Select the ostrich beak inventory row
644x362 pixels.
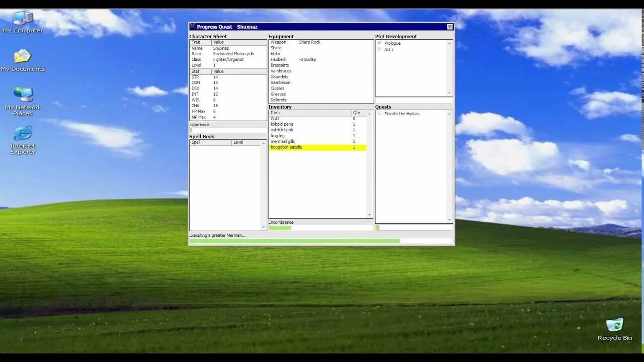coord(318,130)
